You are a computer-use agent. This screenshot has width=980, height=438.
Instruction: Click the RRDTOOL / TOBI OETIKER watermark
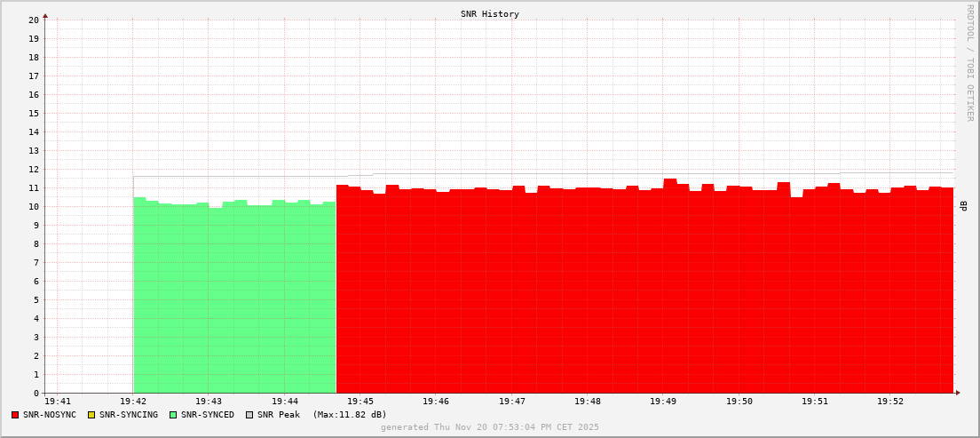tap(969, 62)
